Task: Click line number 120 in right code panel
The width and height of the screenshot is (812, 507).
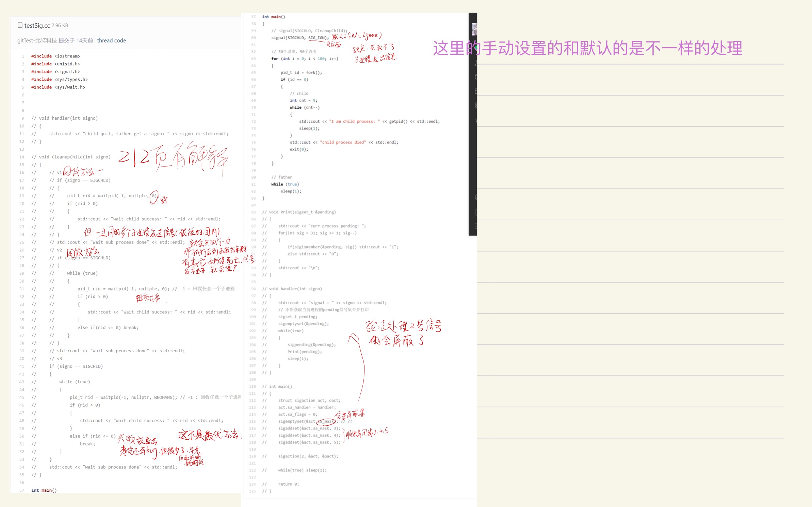Action: click(253, 456)
